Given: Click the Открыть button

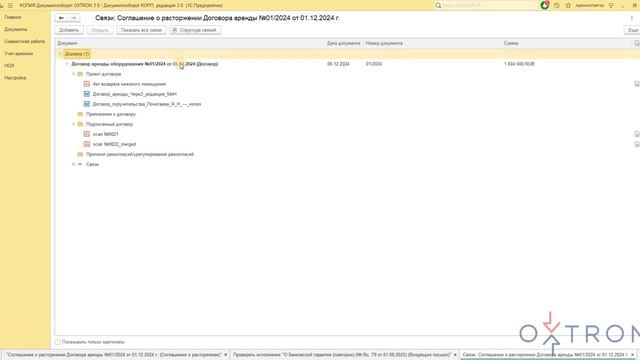Looking at the screenshot, I should tap(100, 30).
